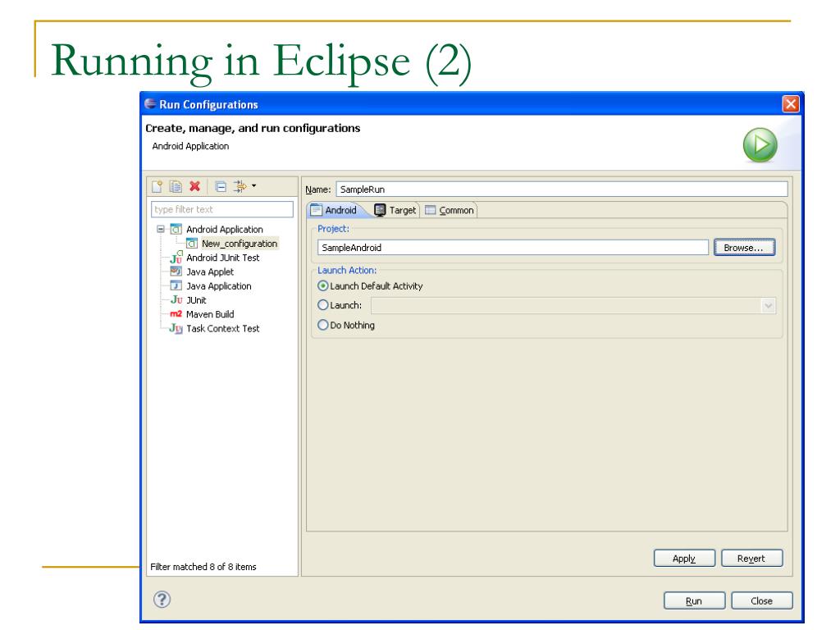The width and height of the screenshot is (840, 630).
Task: Click the Close button
Action: [x=762, y=600]
